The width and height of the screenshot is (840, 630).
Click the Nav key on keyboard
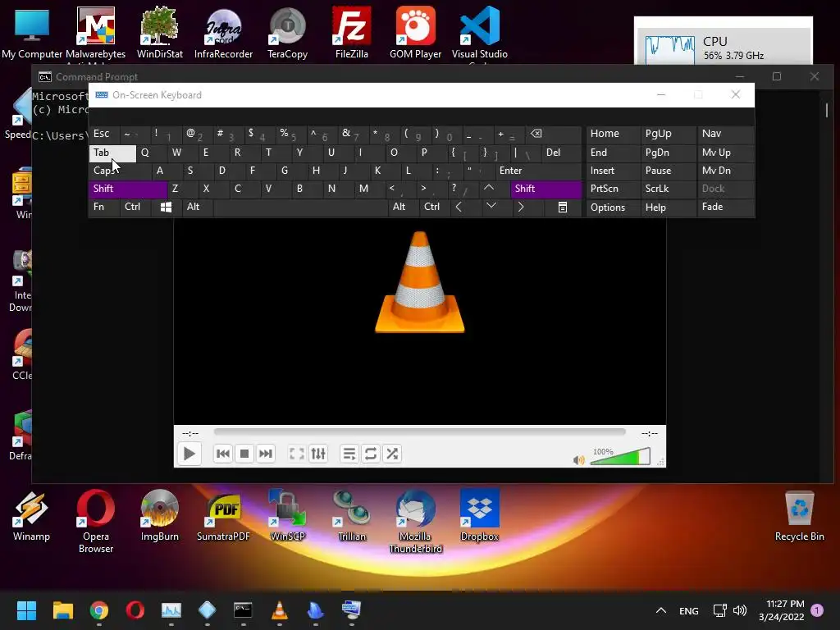[x=726, y=134]
